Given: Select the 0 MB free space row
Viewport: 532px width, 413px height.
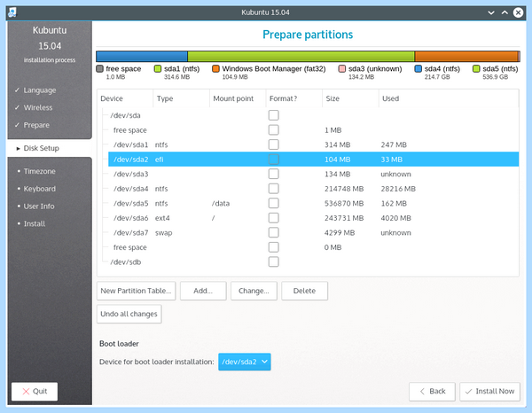Looking at the screenshot, I should point(313,247).
